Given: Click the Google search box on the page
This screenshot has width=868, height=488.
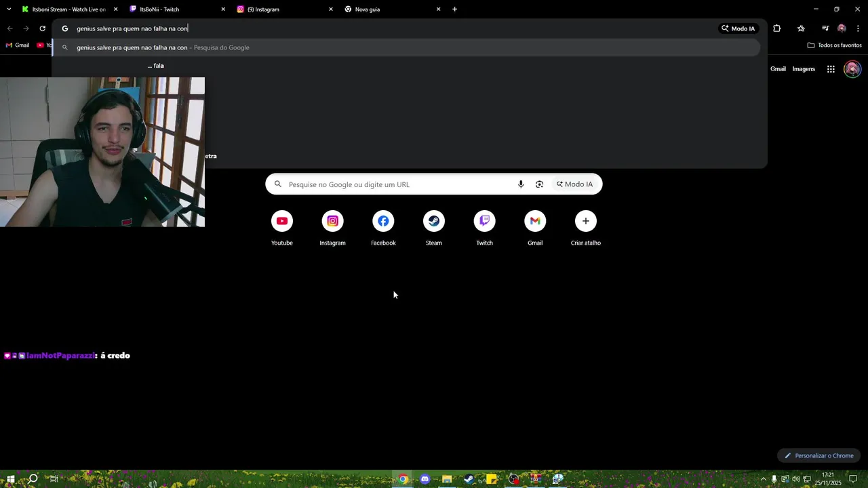Looking at the screenshot, I should 433,184.
